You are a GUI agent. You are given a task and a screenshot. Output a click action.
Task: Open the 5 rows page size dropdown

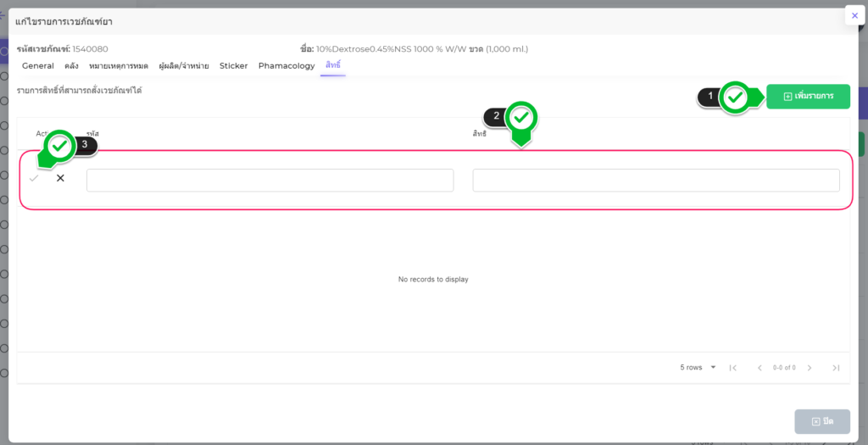(698, 368)
